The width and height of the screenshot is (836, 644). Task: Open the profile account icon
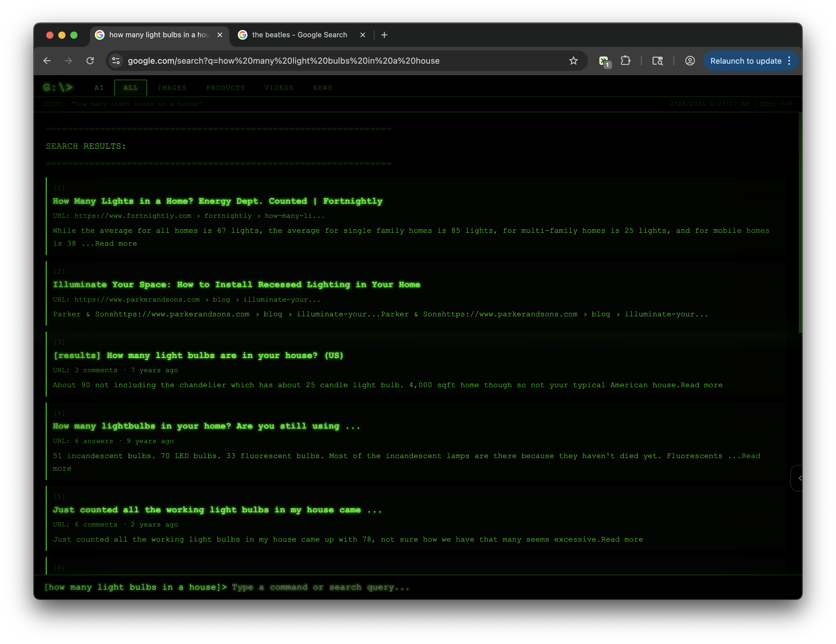(x=690, y=61)
